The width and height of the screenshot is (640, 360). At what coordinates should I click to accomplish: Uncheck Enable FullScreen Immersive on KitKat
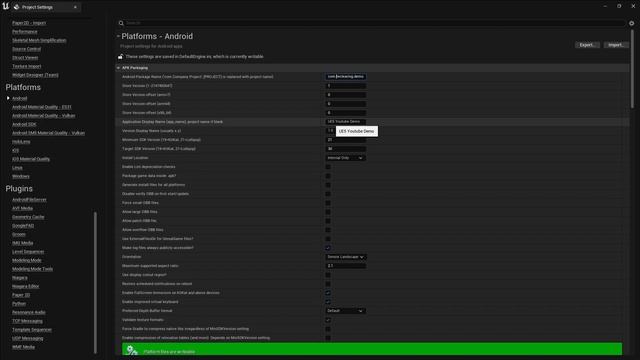tap(328, 293)
